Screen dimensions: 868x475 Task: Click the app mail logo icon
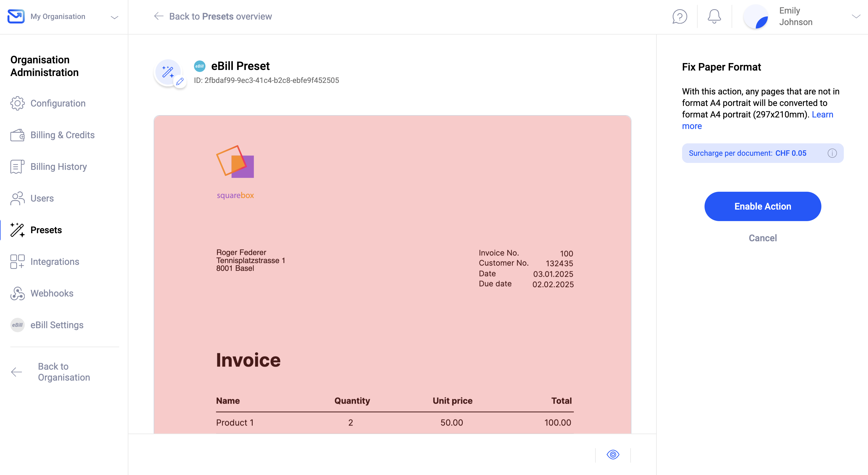click(x=16, y=16)
